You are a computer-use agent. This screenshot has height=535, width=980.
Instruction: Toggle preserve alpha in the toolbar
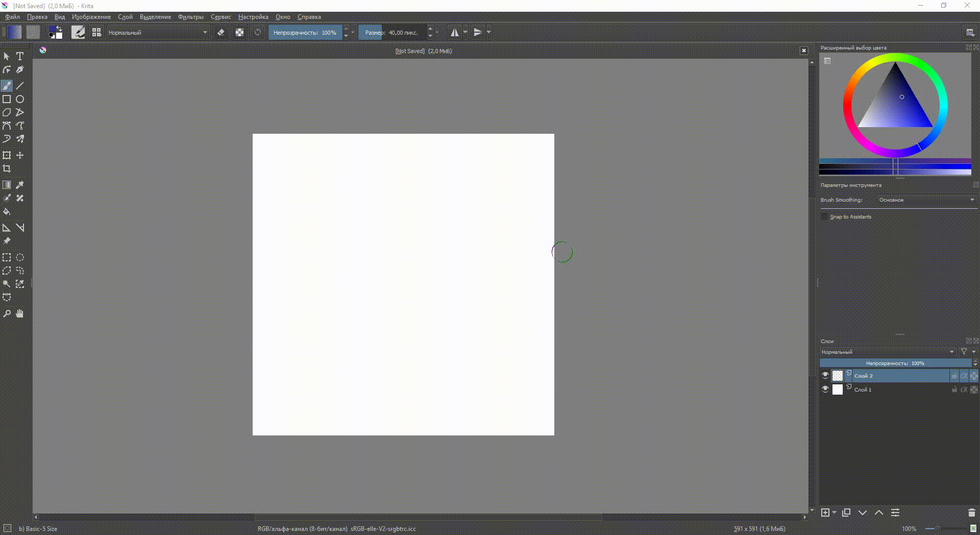[x=239, y=32]
